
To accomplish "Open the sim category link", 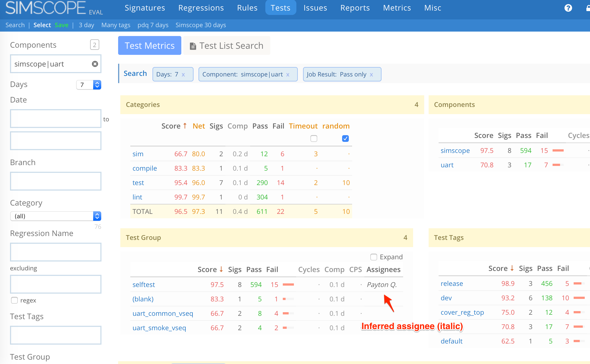I will pos(138,154).
